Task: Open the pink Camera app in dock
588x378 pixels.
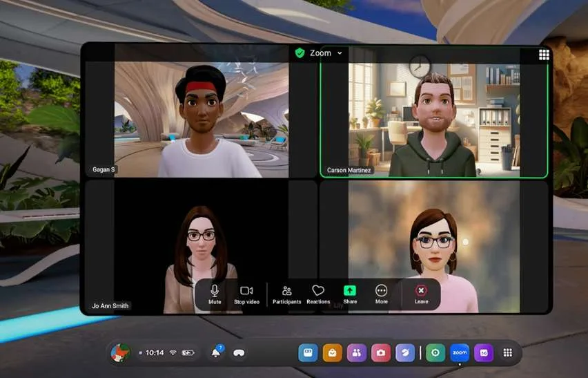Action: click(x=381, y=353)
